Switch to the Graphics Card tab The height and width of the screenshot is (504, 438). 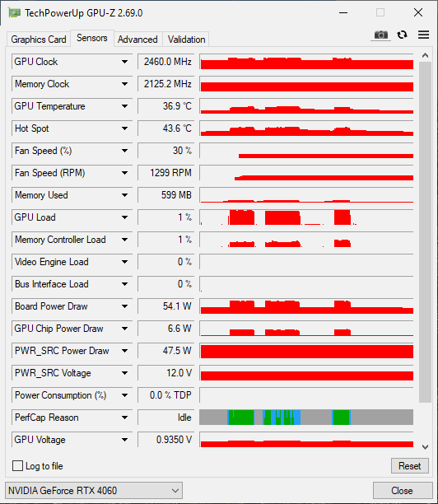(39, 40)
